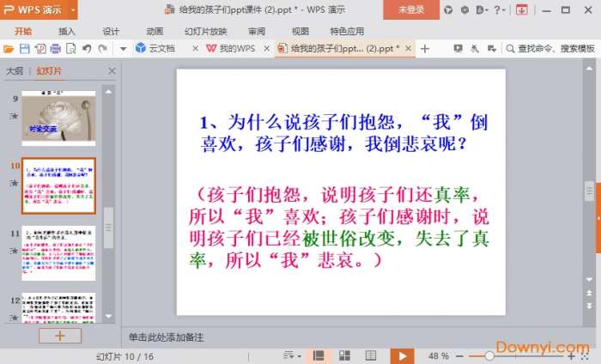The width and height of the screenshot is (601, 364).
Task: Click the blue question text on slide
Action: (343, 133)
